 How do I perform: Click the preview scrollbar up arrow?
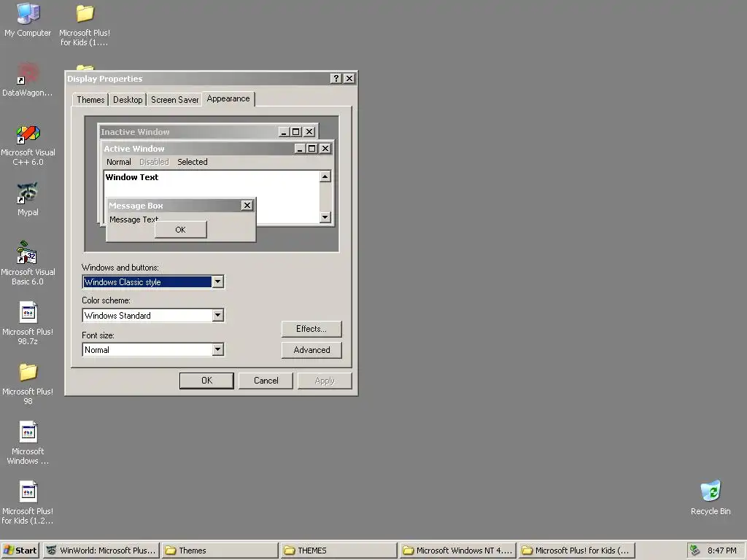(325, 176)
